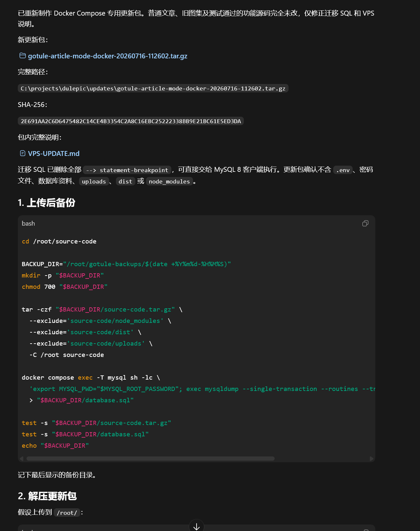Copy the second code block under section 2
The height and width of the screenshot is (531, 420).
click(366, 530)
